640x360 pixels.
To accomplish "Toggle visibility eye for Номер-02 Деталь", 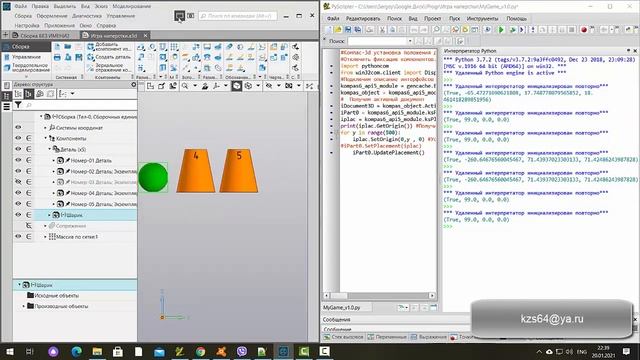I will pyautogui.click(x=18, y=171).
